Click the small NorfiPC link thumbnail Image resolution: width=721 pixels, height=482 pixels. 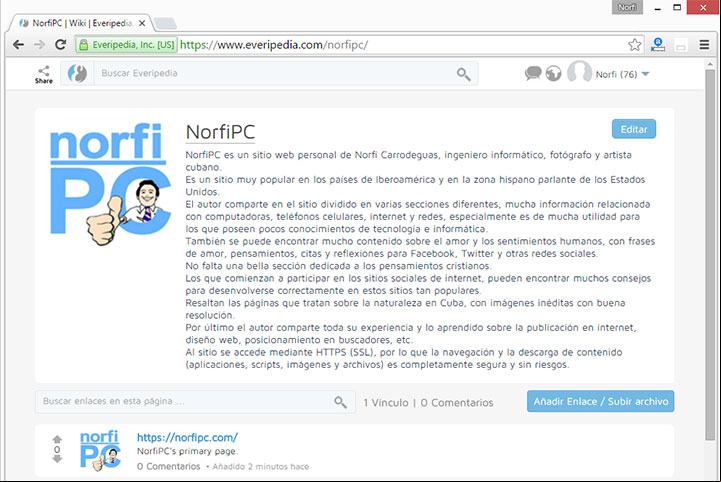point(100,451)
